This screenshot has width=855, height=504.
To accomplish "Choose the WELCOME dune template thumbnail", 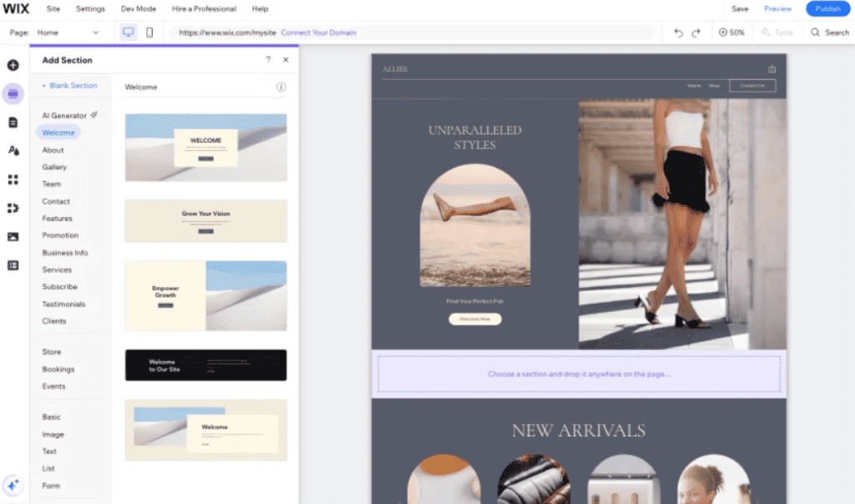I will coord(205,148).
